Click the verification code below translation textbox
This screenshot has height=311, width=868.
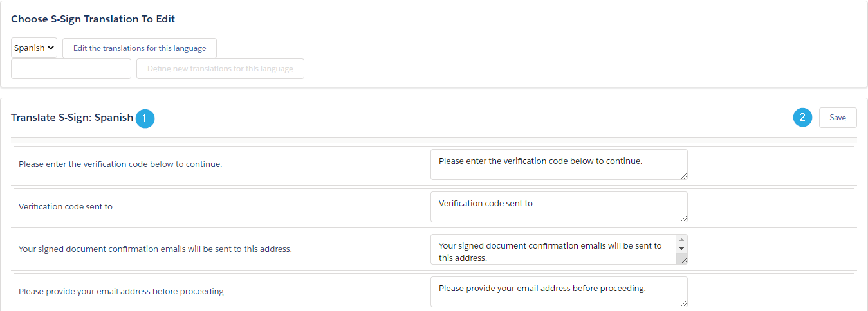pyautogui.click(x=559, y=164)
